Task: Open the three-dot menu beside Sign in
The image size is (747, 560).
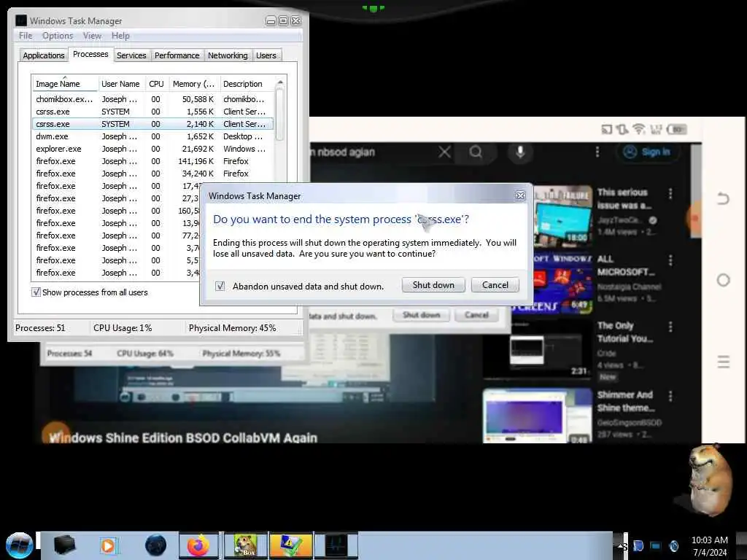Action: pyautogui.click(x=597, y=152)
